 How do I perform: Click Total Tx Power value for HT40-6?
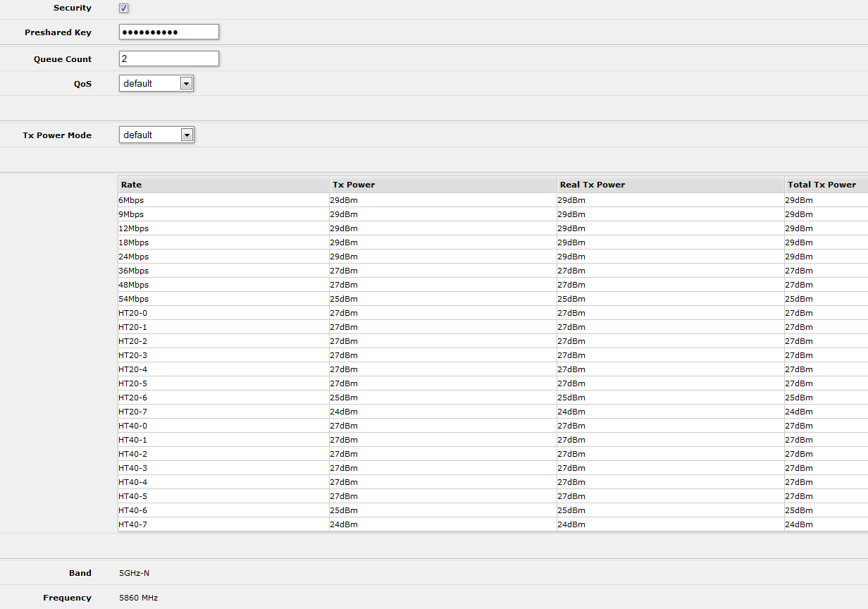click(799, 510)
